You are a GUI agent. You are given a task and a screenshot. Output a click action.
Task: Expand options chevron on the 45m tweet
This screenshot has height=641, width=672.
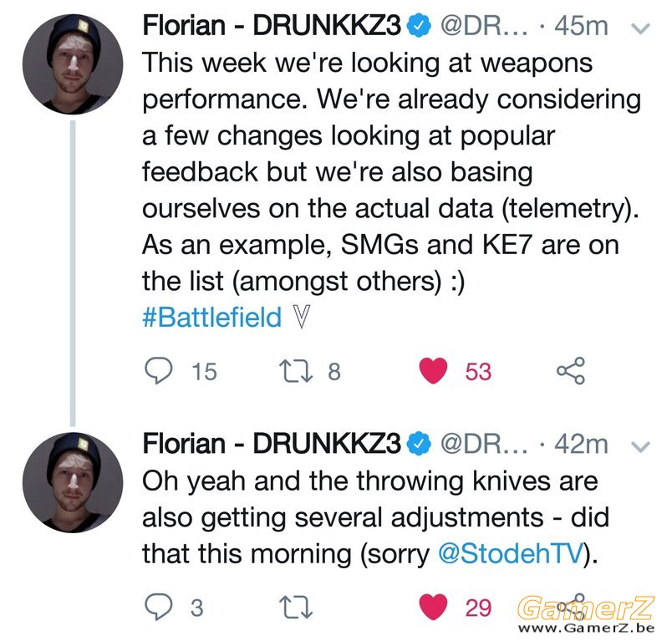[641, 28]
